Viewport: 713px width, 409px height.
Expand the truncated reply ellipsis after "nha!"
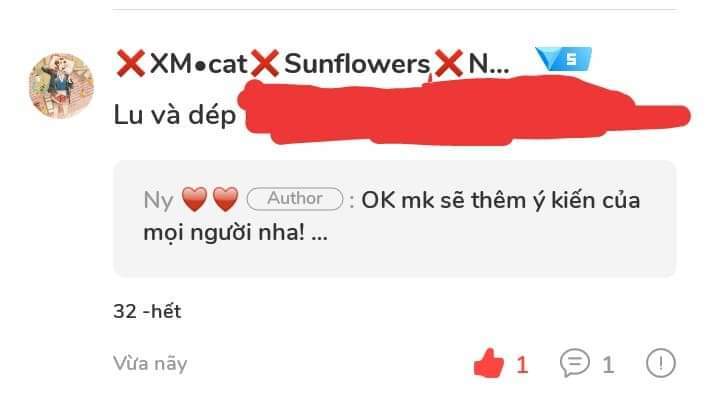click(320, 234)
